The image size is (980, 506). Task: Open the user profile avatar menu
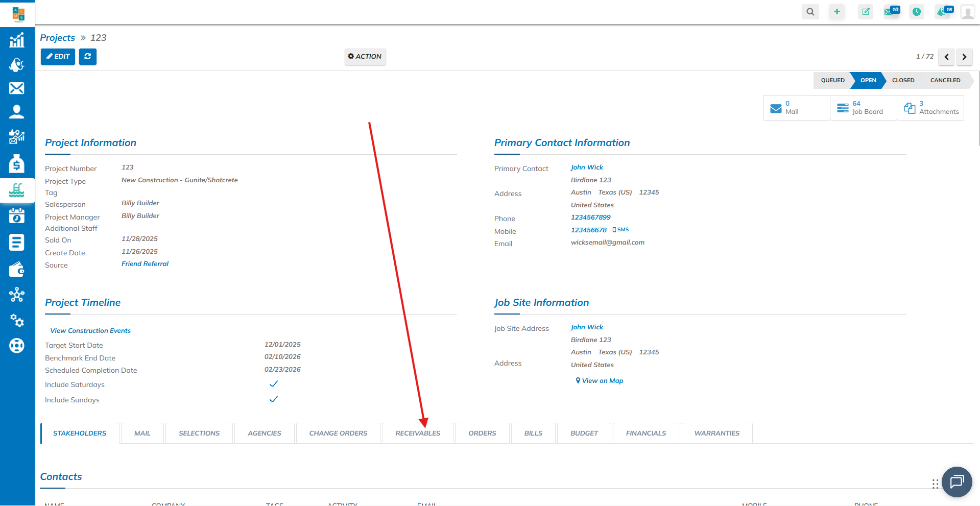pos(967,12)
